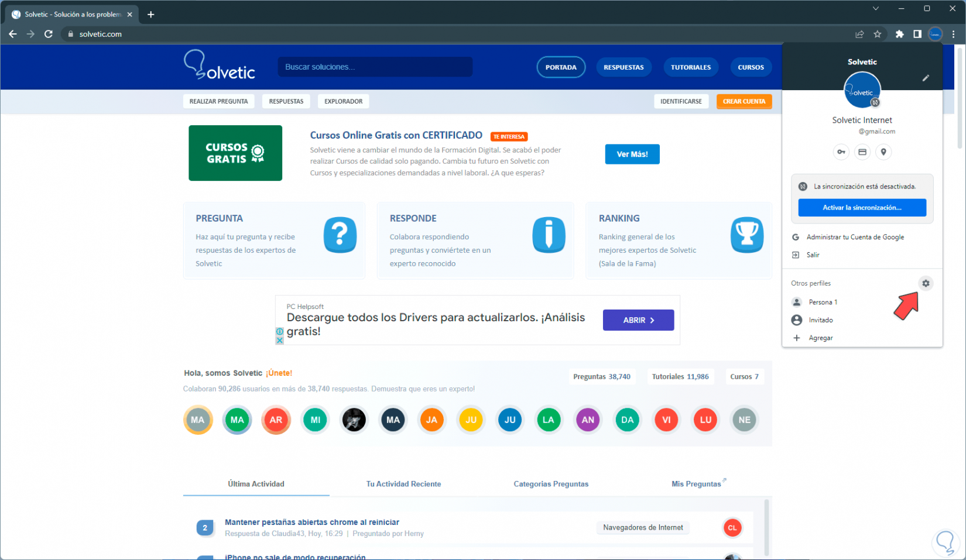Screen dimensions: 966x560
Task: Edit the profile with the pencil icon
Action: pyautogui.click(x=926, y=78)
